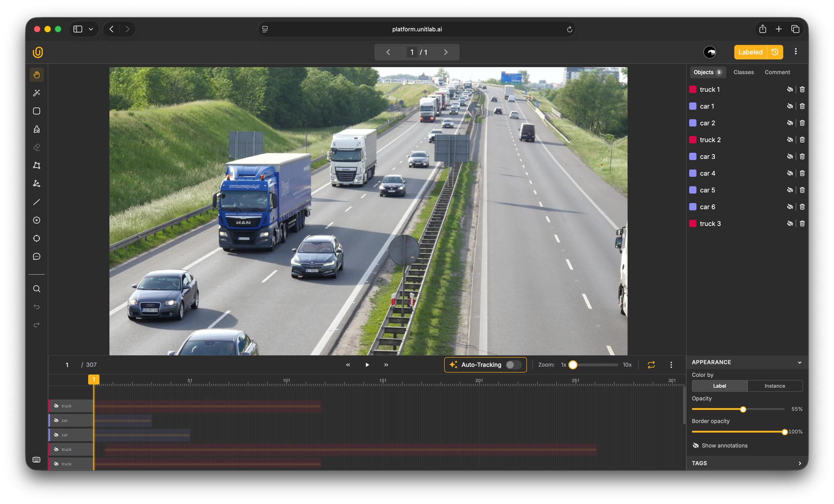834x504 pixels.
Task: Select Instance color mode
Action: (x=774, y=386)
